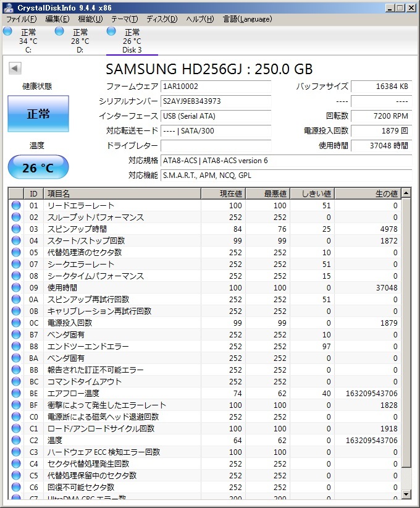
Task: Click the 生の値 column header
Action: point(367,193)
